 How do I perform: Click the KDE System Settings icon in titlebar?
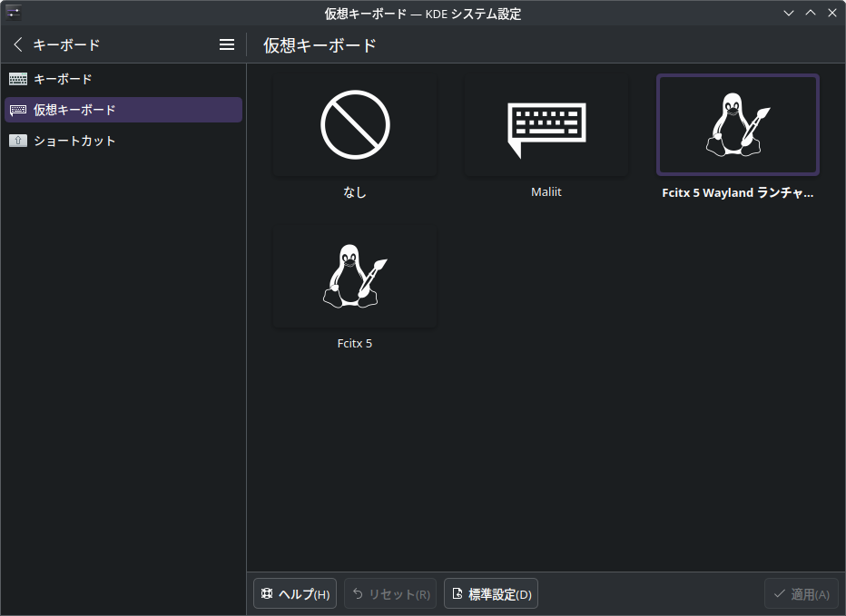pos(13,13)
